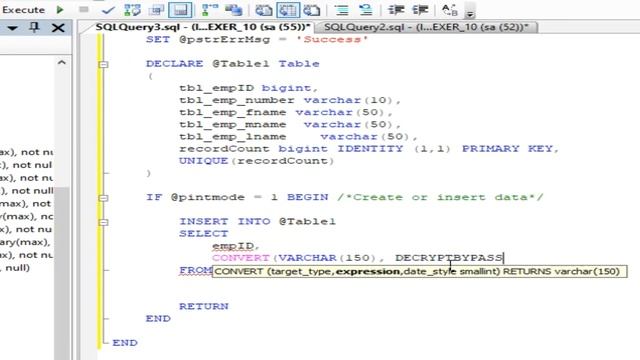Screen dimensions: 640x360
Task: Comment out the selected lines
Action: click(x=342, y=10)
